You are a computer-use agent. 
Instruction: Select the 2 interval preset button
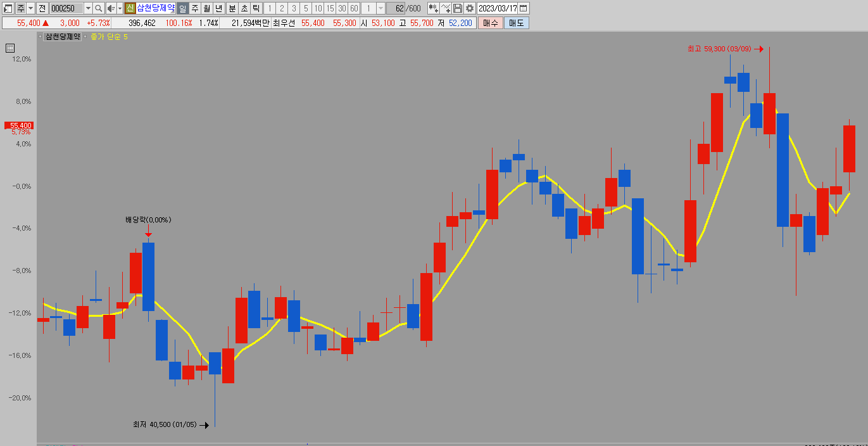tap(281, 8)
